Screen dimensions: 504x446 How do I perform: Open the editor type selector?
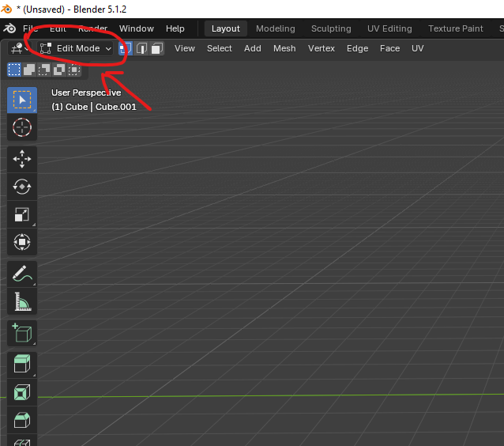point(20,48)
